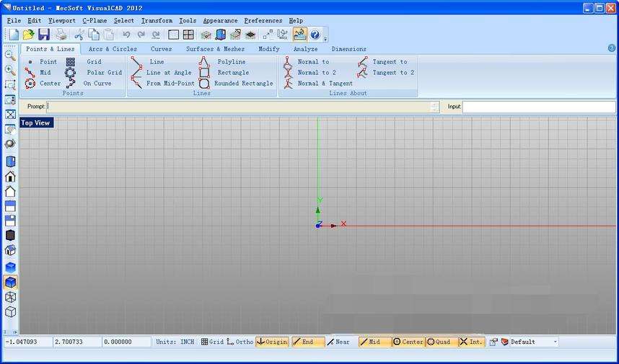Click the Line tool in the ribbon
Screen dimensions: 619x364
pyautogui.click(x=147, y=61)
